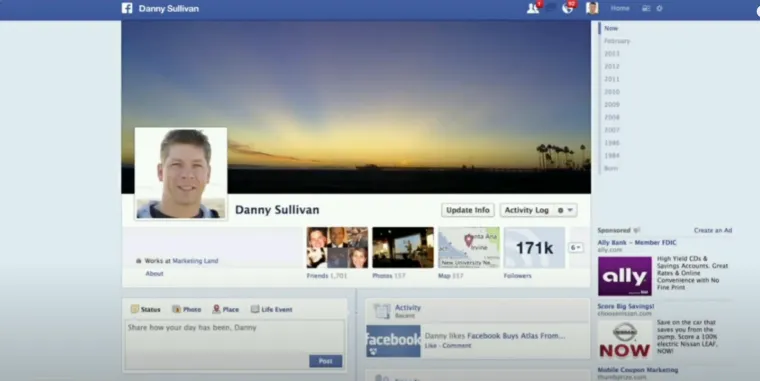
Task: Open Score Big Savings ad title
Action: pyautogui.click(x=626, y=306)
